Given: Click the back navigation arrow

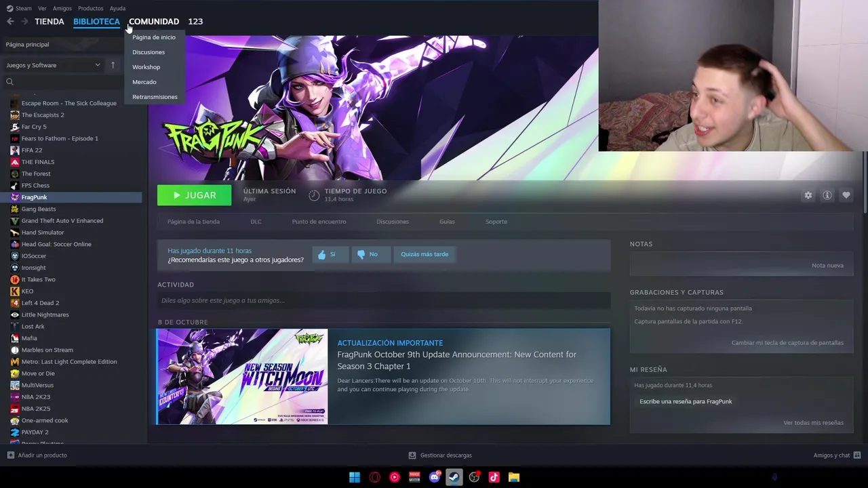Looking at the screenshot, I should point(10,22).
